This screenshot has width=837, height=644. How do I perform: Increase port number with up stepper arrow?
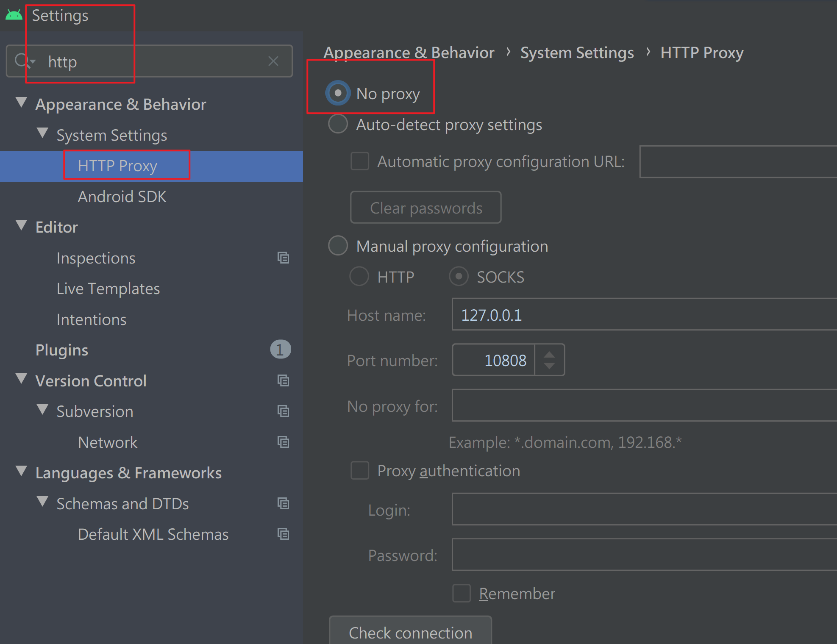pos(549,354)
